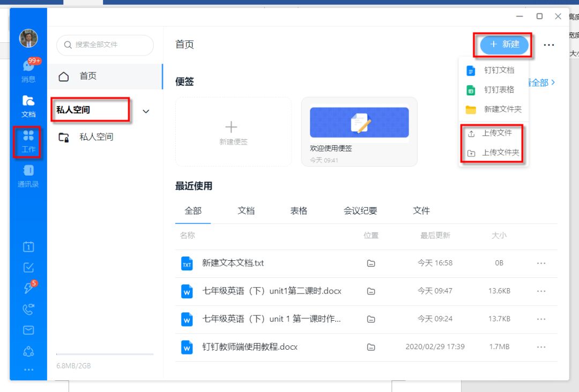The height and width of the screenshot is (392, 579).
Task: Switch to the 会议纪要 tab
Action: tap(361, 210)
